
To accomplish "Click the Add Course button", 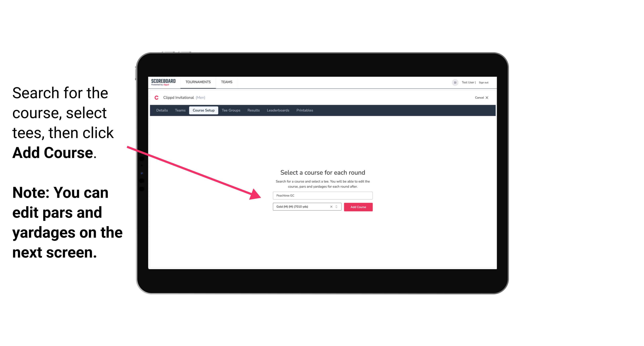I will click(x=358, y=207).
